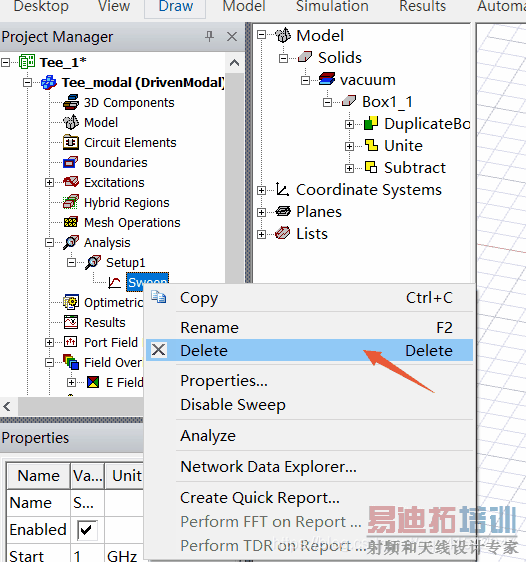Click the Boundaries icon
The width and height of the screenshot is (526, 562).
click(71, 162)
